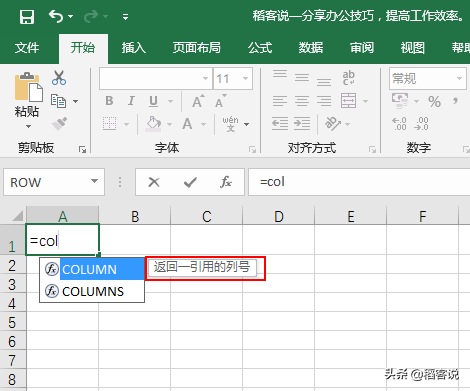Image resolution: width=470 pixels, height=391 pixels.
Task: Open the Customize Quick Access Toolbar menu
Action: pos(125,17)
